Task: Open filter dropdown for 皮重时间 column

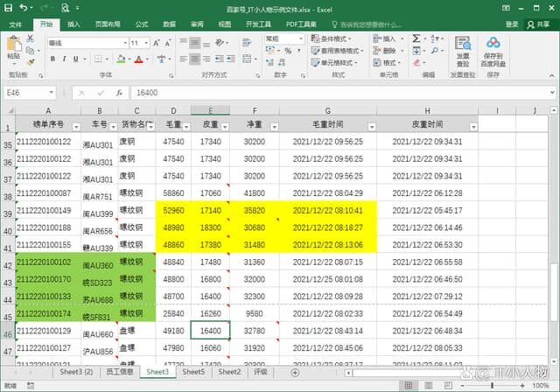Action: (473, 126)
